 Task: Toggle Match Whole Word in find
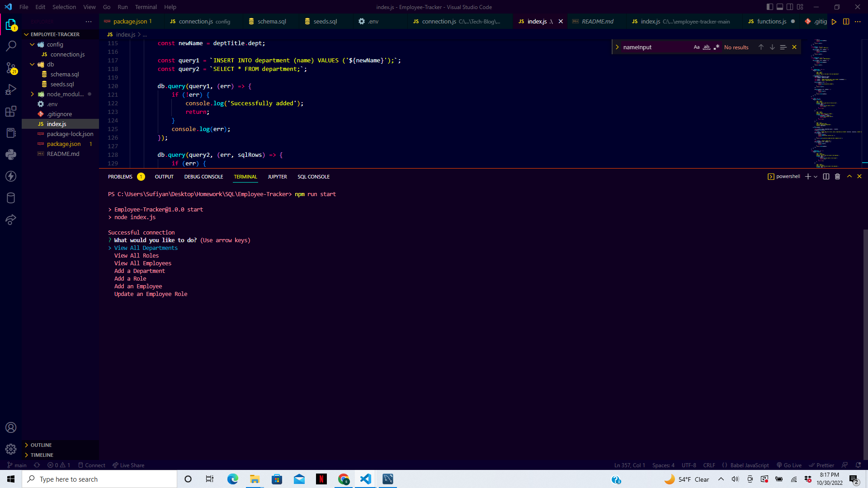click(706, 47)
